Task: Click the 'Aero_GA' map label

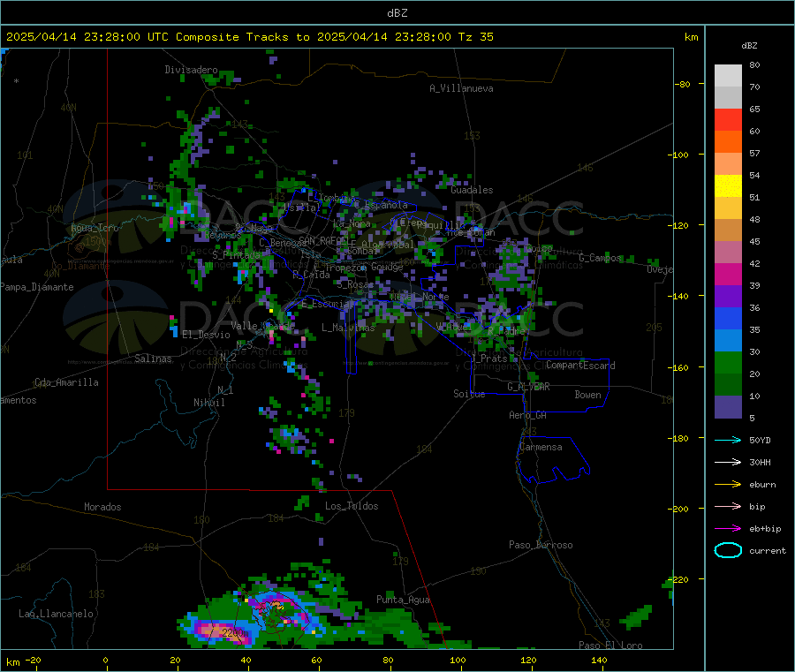Action: (x=527, y=415)
